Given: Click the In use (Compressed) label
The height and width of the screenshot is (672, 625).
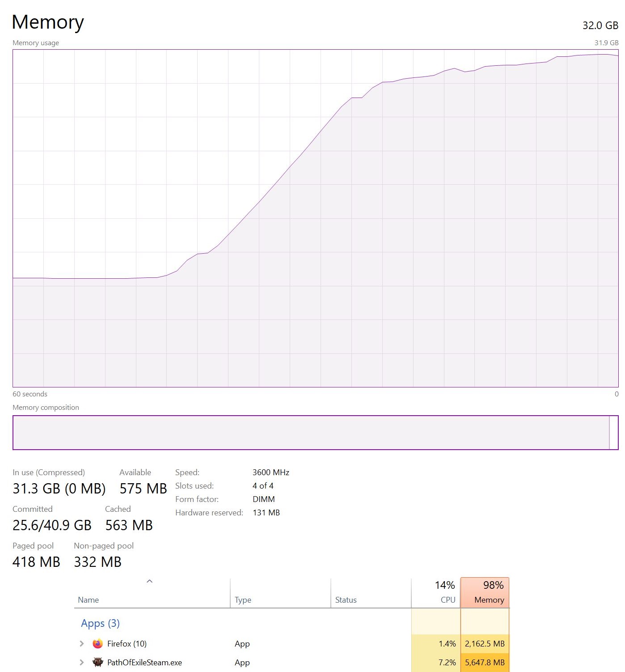Looking at the screenshot, I should (49, 472).
